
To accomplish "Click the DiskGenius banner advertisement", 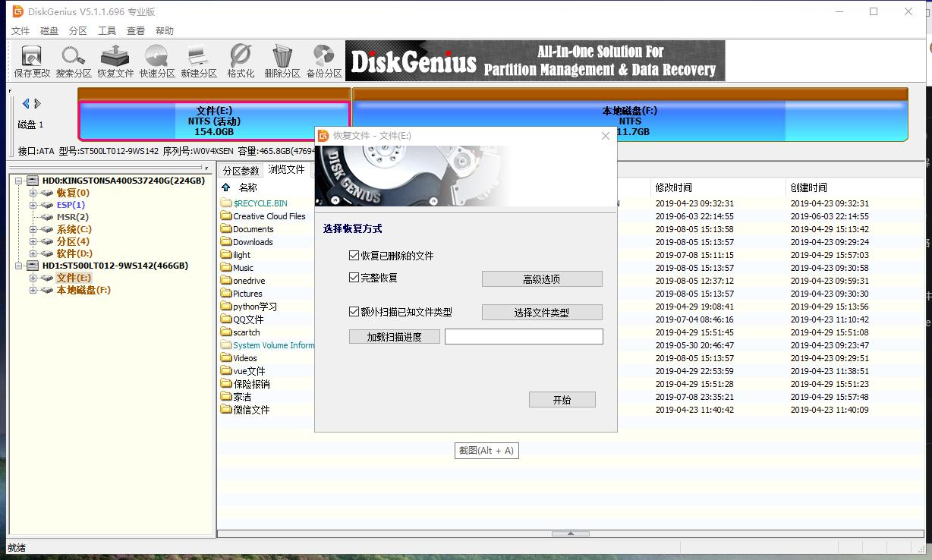I will (x=535, y=61).
